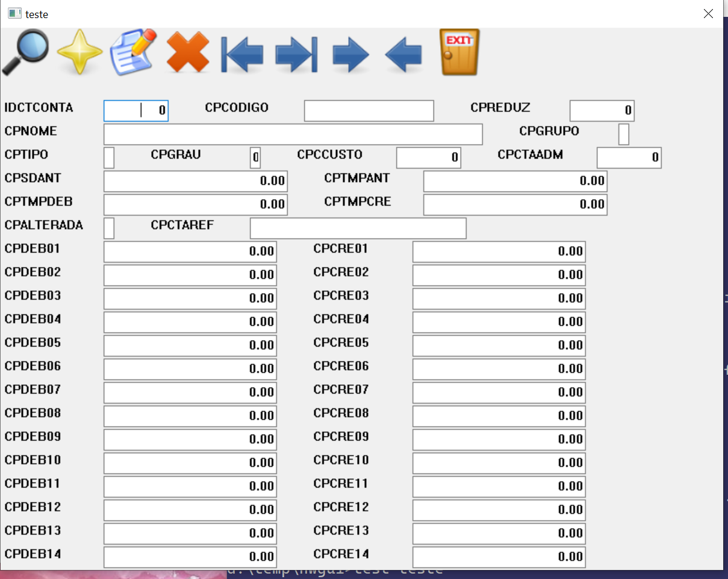The height and width of the screenshot is (579, 728).
Task: Go to the last record arrow icon
Action: click(296, 55)
